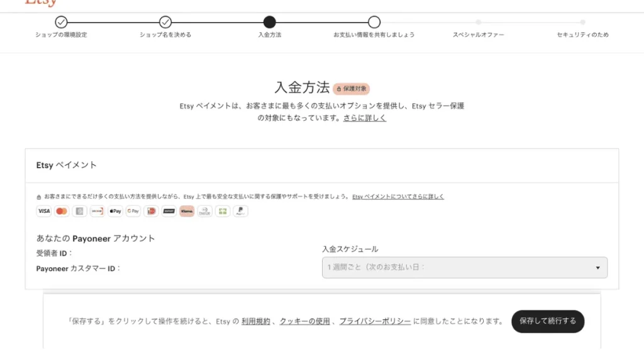Click the あなたの Payoneer アカウント heading
Viewport: 644px width, 352px height.
tap(96, 239)
